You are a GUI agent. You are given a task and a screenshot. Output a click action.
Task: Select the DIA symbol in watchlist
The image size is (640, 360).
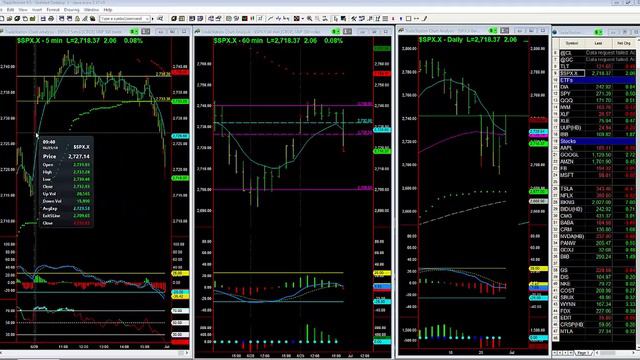(x=565, y=87)
